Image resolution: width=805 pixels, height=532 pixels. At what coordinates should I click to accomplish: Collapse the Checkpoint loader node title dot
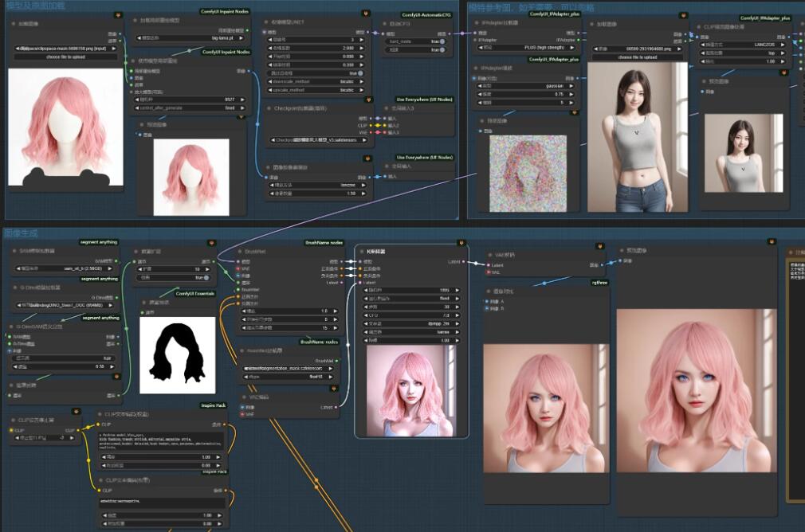click(x=269, y=109)
